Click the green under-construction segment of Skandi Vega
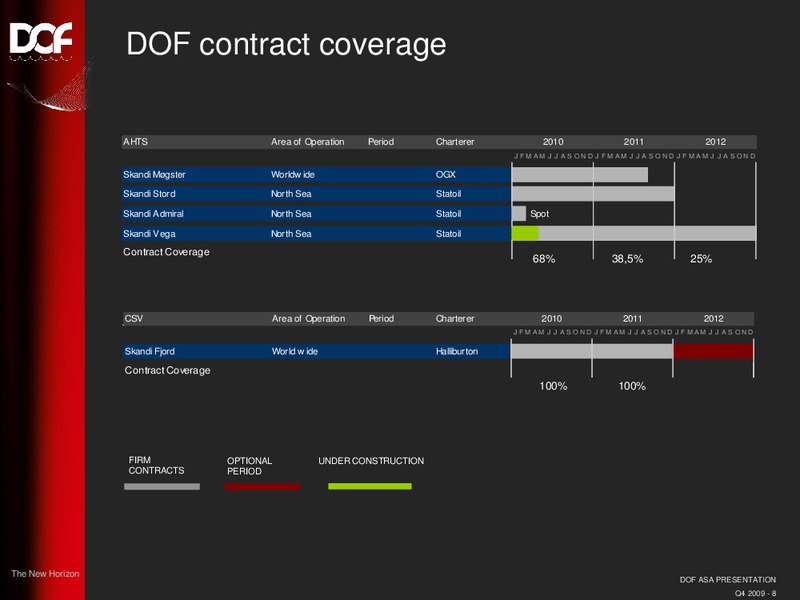The width and height of the screenshot is (800, 600). pos(526,234)
